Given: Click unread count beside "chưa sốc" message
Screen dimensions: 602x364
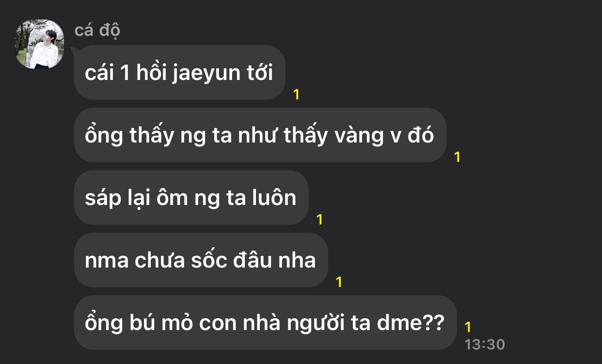Looking at the screenshot, I should [x=339, y=282].
